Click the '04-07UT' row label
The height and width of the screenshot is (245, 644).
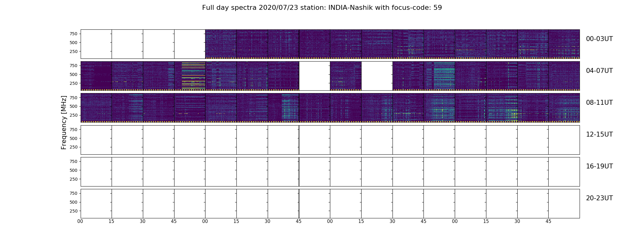[599, 71]
